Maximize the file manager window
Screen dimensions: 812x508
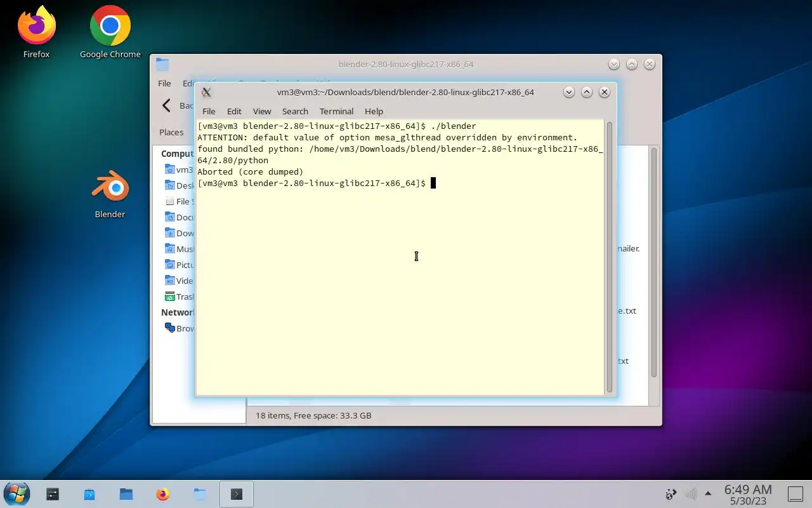click(631, 64)
